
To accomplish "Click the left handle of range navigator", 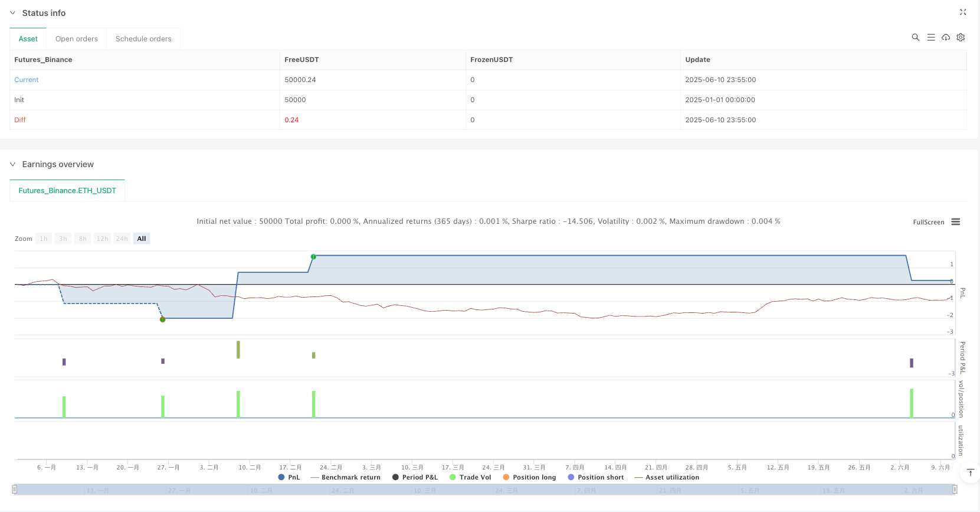I will [15, 489].
